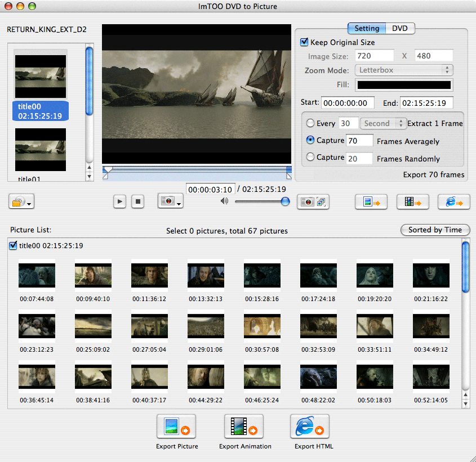Select the picture captured at 00:19:20:20
The height and width of the screenshot is (462, 476).
(x=375, y=275)
